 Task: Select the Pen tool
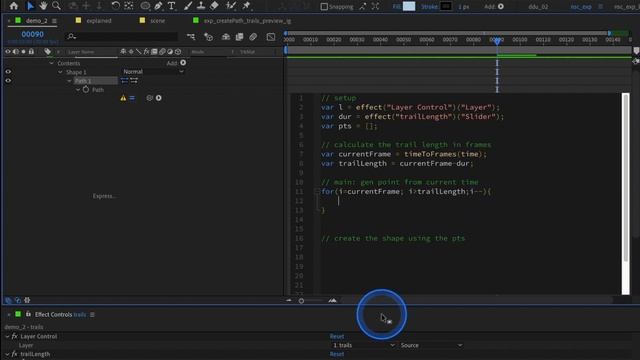[158, 6]
